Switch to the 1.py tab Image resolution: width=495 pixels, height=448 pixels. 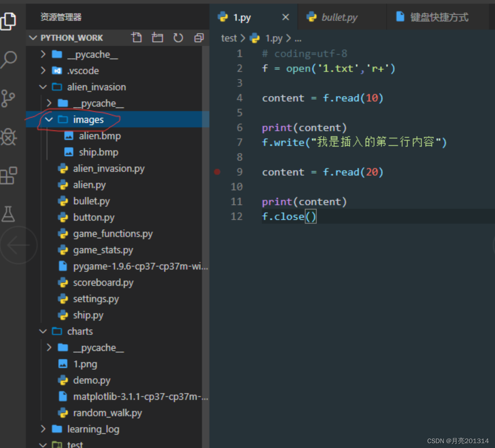coord(253,17)
